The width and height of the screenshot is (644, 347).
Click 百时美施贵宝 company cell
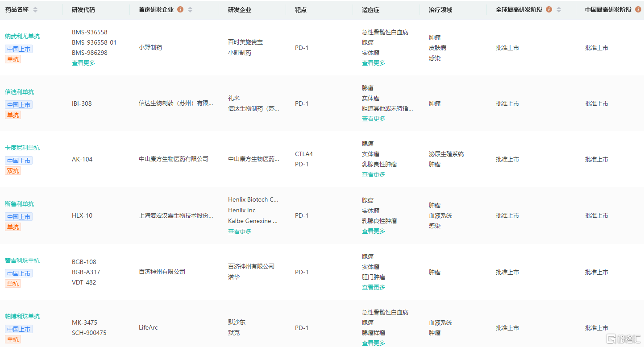(245, 42)
